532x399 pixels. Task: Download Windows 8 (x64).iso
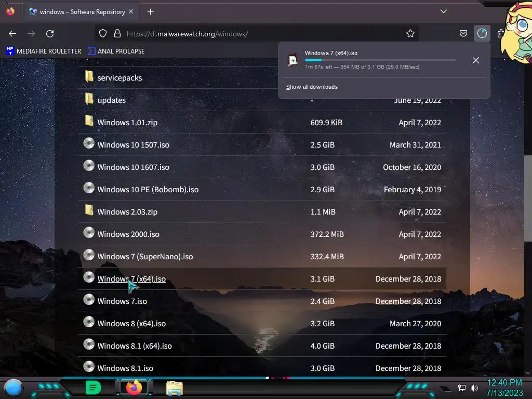[131, 324]
